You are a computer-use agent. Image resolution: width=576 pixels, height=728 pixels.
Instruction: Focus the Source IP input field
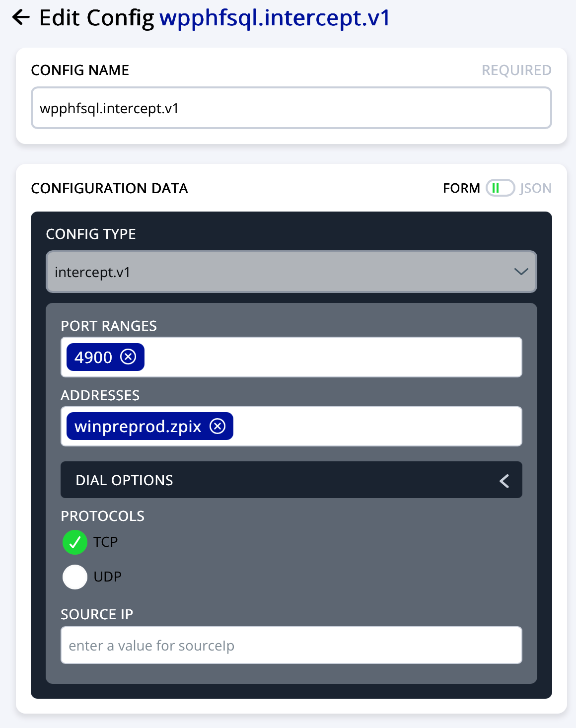pos(291,645)
